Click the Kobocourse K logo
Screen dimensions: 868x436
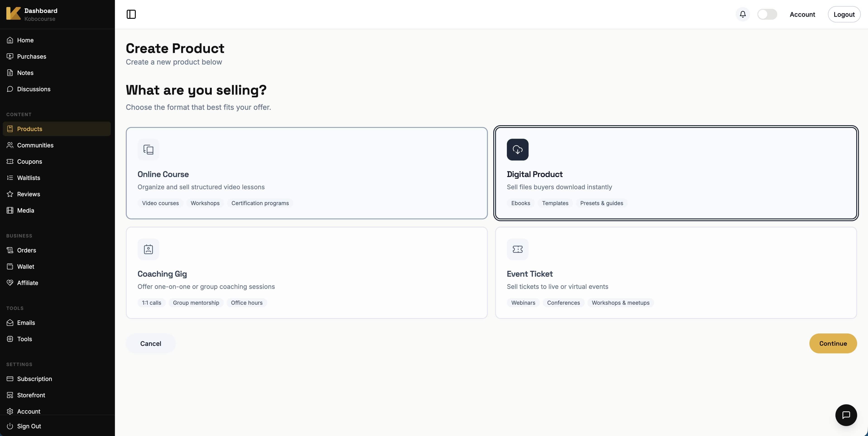point(14,14)
